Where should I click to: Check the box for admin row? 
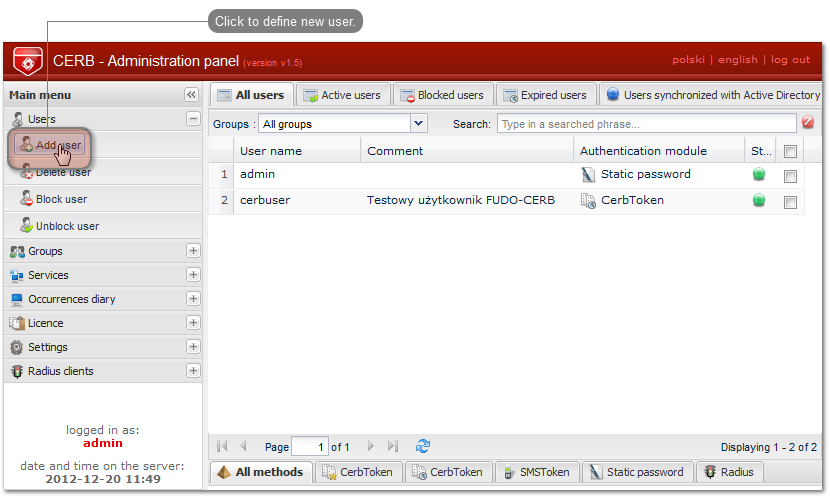point(790,176)
